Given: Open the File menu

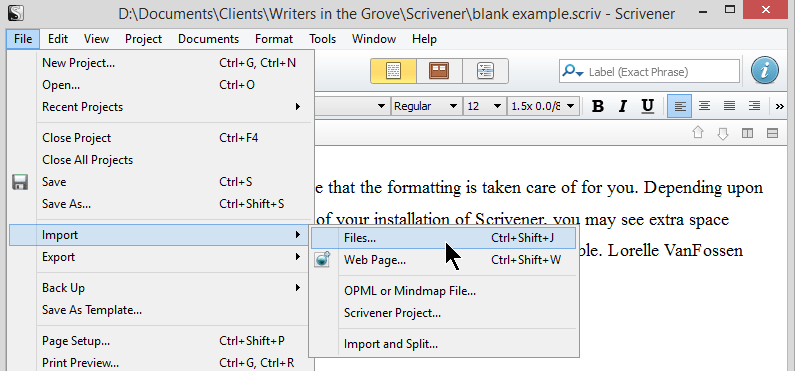Looking at the screenshot, I should click(x=23, y=39).
